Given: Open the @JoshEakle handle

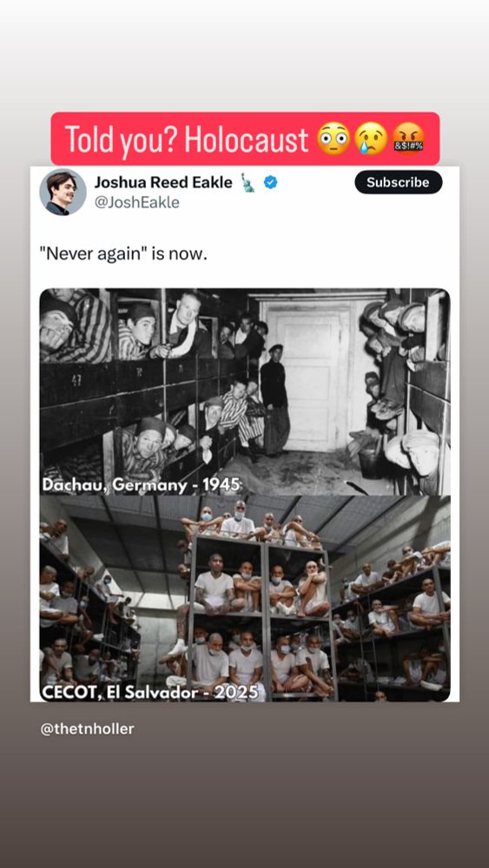Looking at the screenshot, I should [136, 202].
